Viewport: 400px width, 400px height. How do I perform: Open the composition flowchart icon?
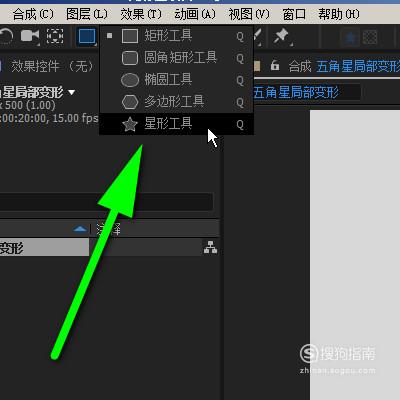(x=210, y=247)
